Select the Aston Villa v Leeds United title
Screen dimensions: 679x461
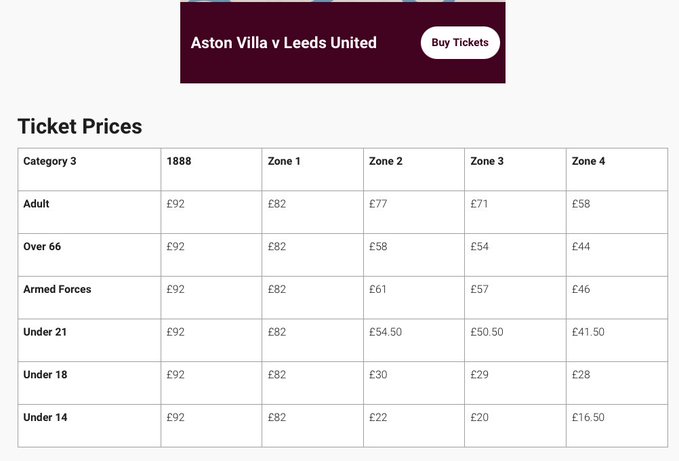[284, 42]
